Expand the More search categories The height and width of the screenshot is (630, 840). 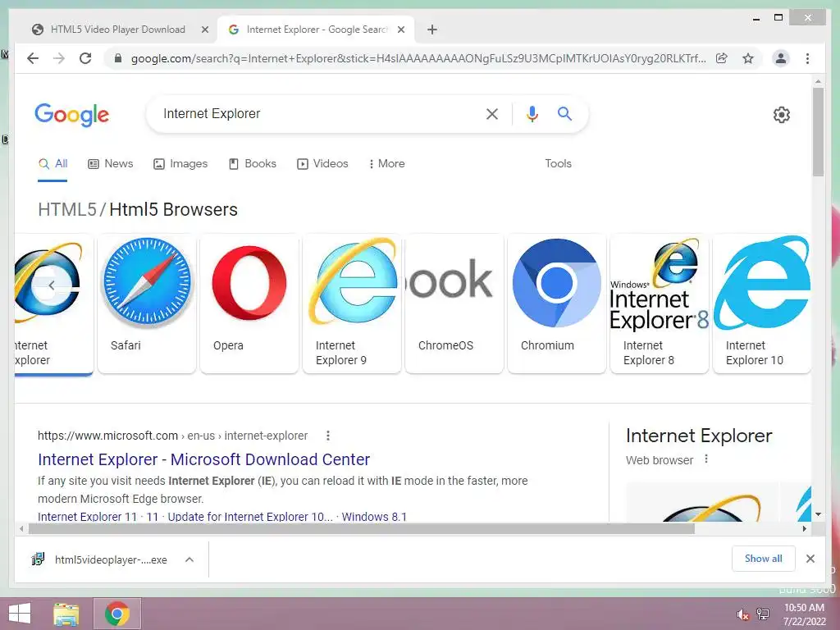coord(386,164)
